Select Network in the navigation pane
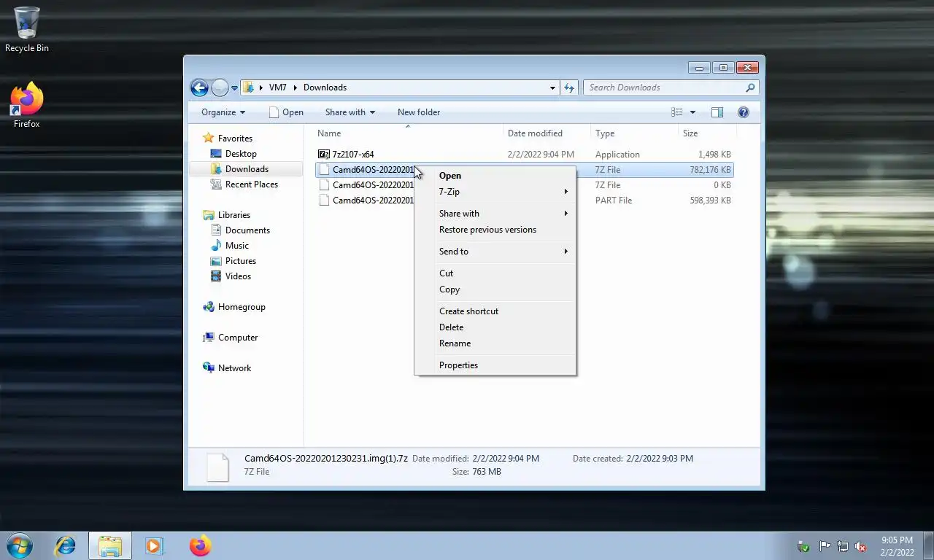The image size is (934, 560). click(234, 368)
